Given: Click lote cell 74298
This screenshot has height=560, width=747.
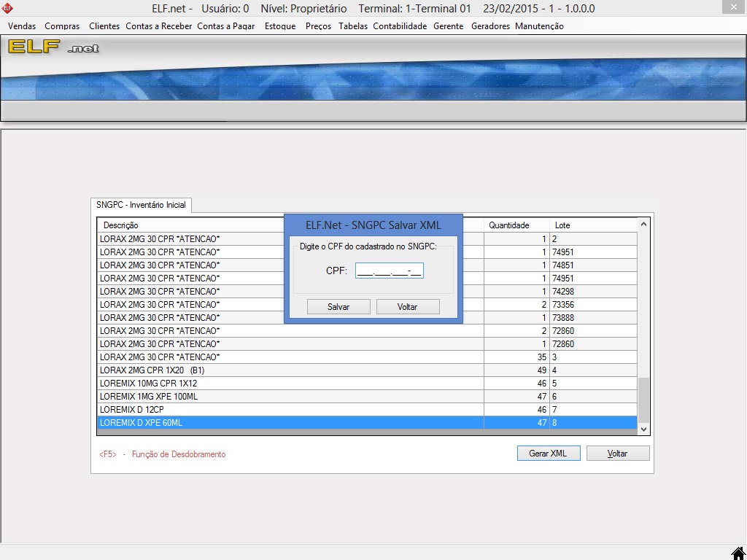Looking at the screenshot, I should coord(593,292).
